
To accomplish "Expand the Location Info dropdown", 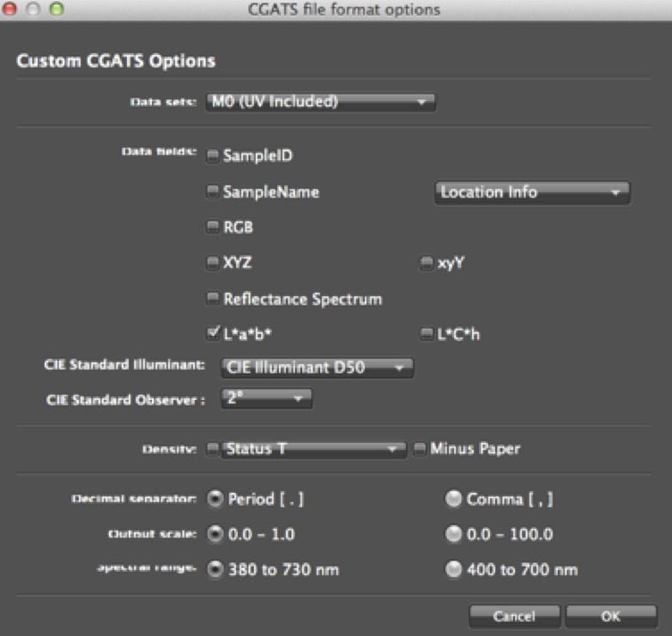I will tap(532, 192).
